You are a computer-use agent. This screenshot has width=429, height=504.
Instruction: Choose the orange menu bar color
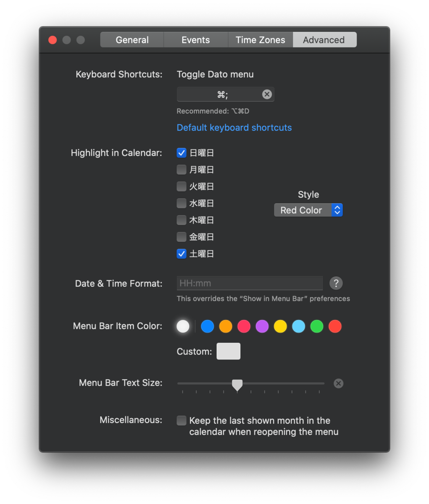click(226, 326)
